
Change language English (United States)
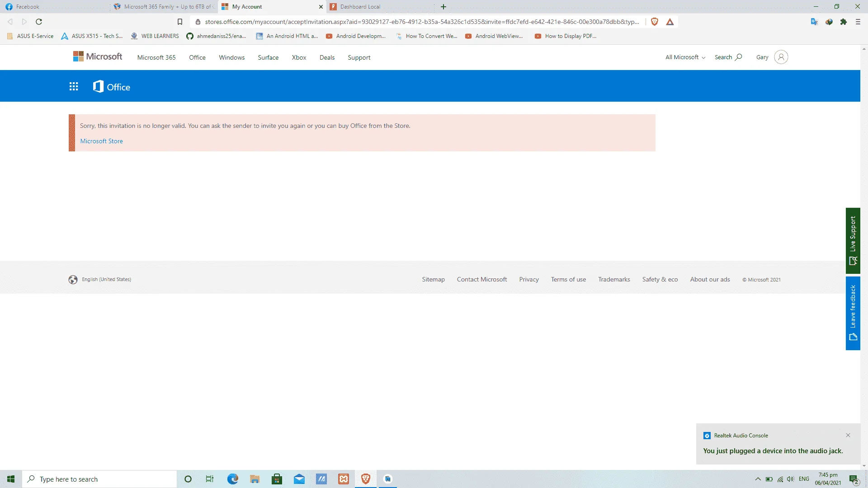100,279
